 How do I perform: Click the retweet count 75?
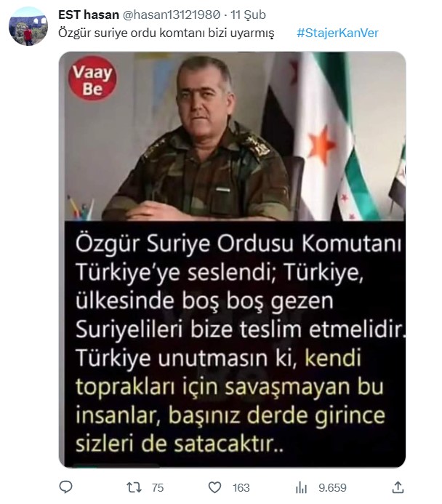(158, 488)
